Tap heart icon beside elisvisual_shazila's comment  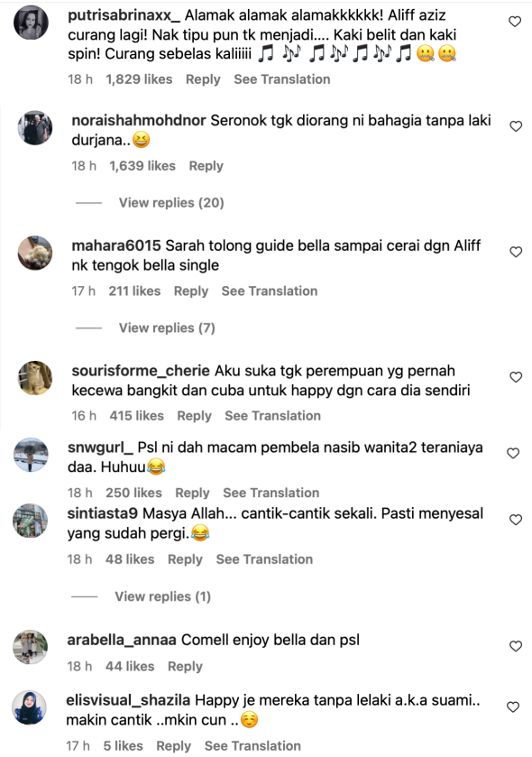click(x=513, y=707)
